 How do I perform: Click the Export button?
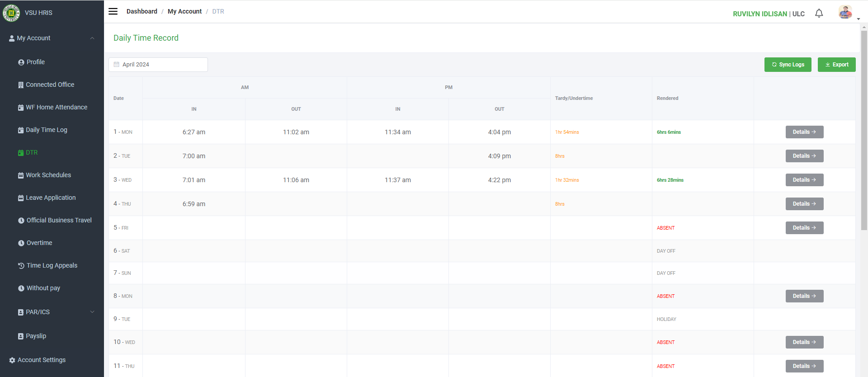click(836, 65)
